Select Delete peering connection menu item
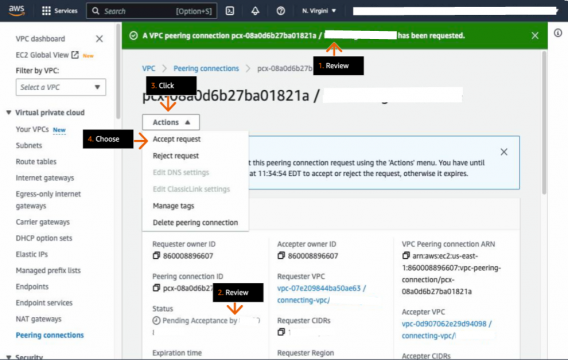The image size is (568, 360). (x=195, y=222)
